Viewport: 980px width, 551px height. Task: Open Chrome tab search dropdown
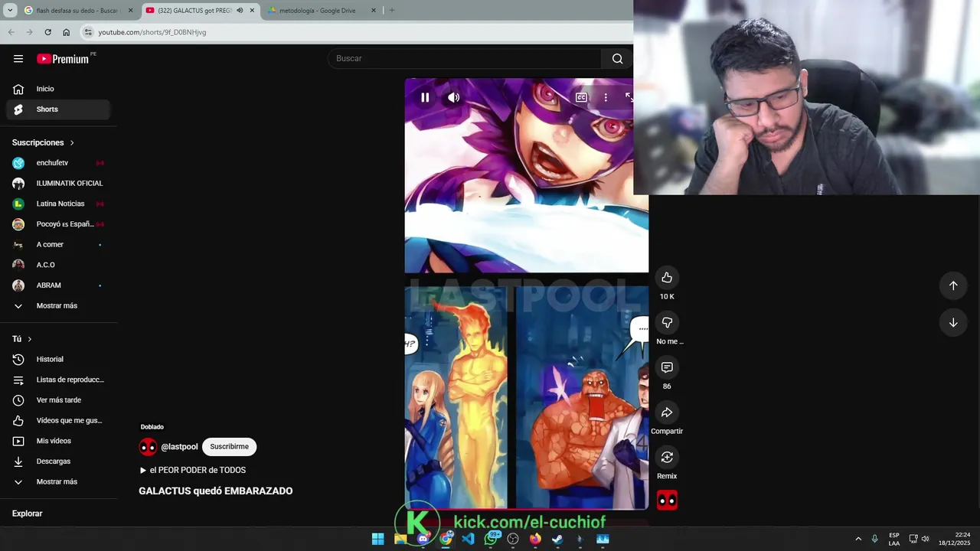click(10, 10)
